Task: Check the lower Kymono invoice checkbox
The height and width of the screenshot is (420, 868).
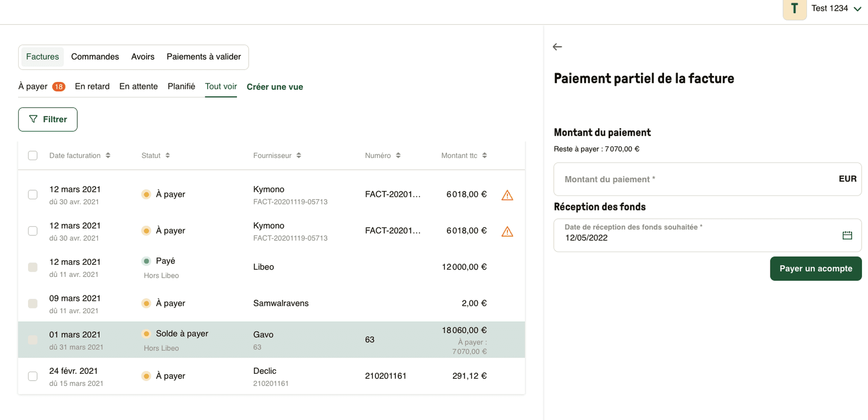Action: pos(33,231)
